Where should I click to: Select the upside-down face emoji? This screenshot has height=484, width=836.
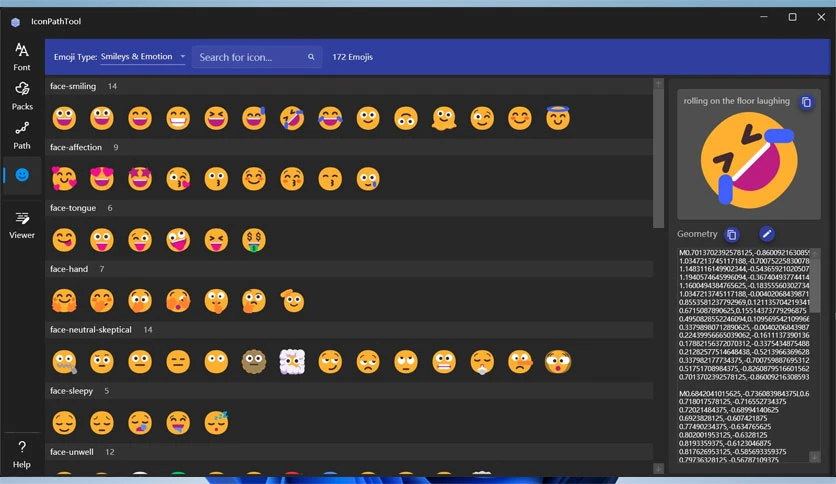(406, 118)
